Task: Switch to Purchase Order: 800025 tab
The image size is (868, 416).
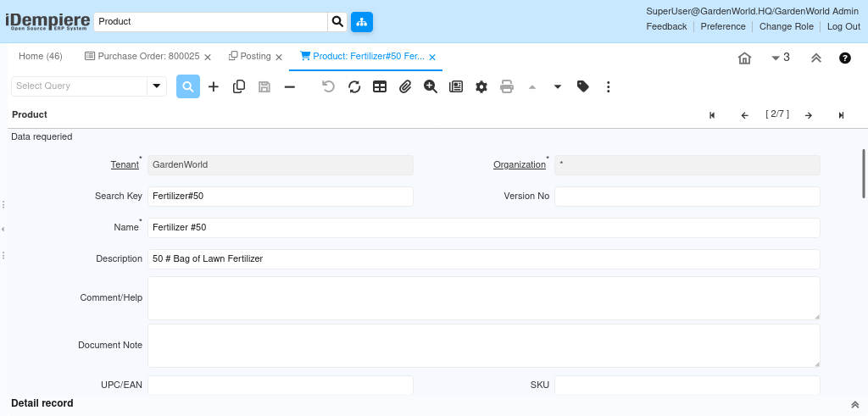Action: pyautogui.click(x=142, y=56)
